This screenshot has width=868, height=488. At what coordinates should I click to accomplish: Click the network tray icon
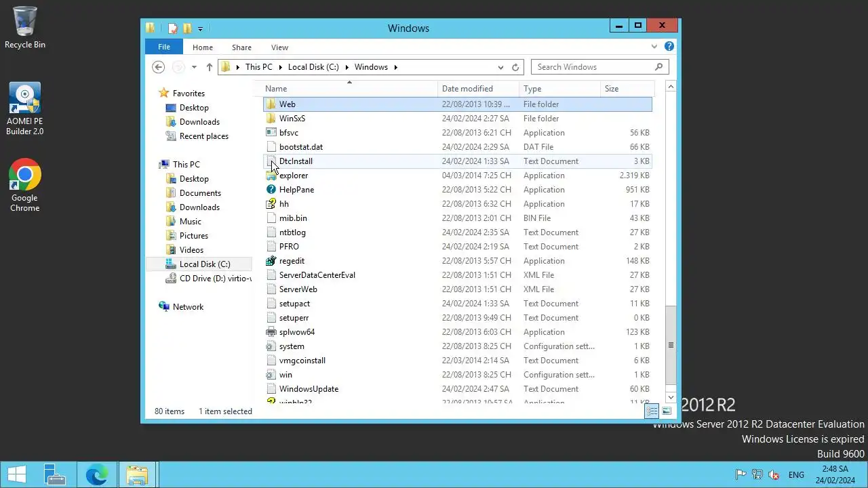pos(757,475)
